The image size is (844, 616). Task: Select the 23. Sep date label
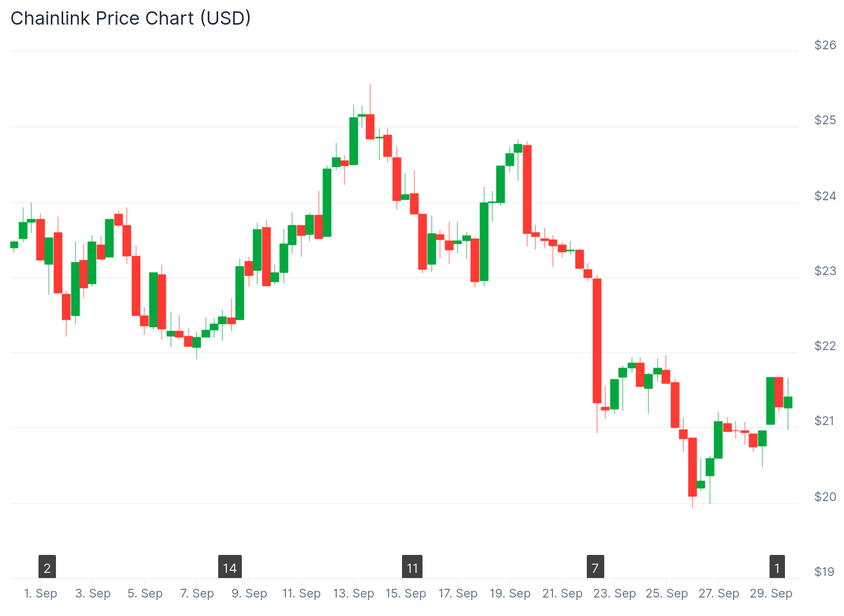click(615, 593)
